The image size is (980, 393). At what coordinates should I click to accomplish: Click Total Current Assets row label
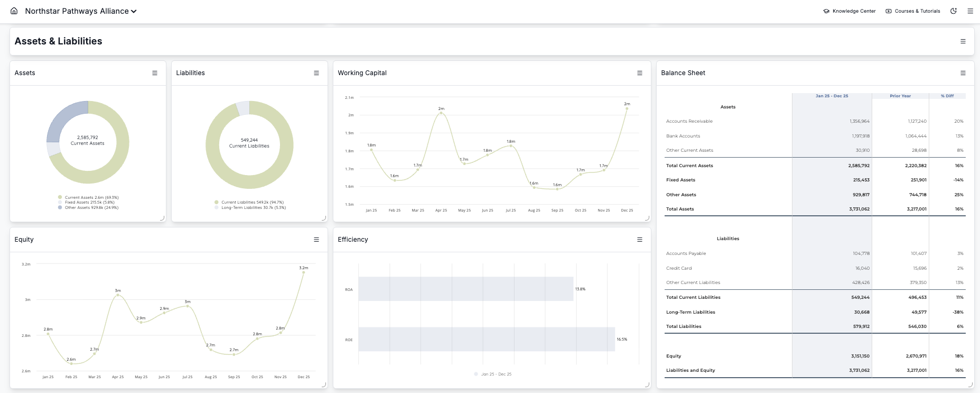pyautogui.click(x=689, y=166)
